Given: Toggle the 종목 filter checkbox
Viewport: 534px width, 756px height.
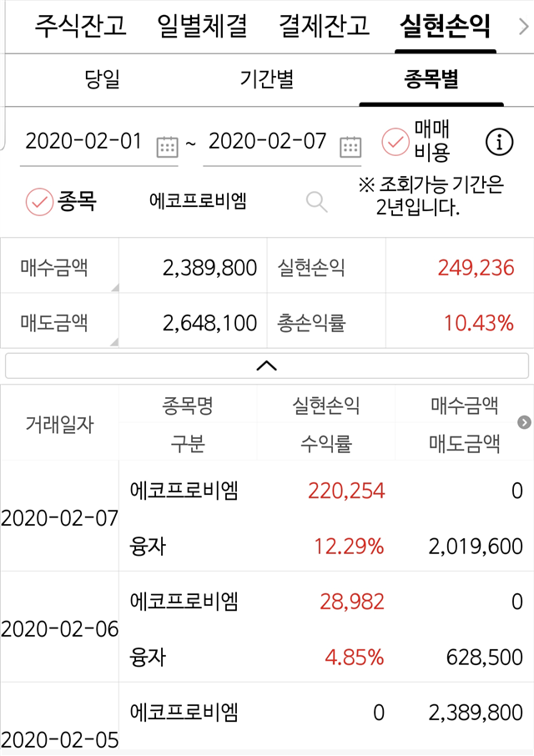Looking at the screenshot, I should 39,202.
